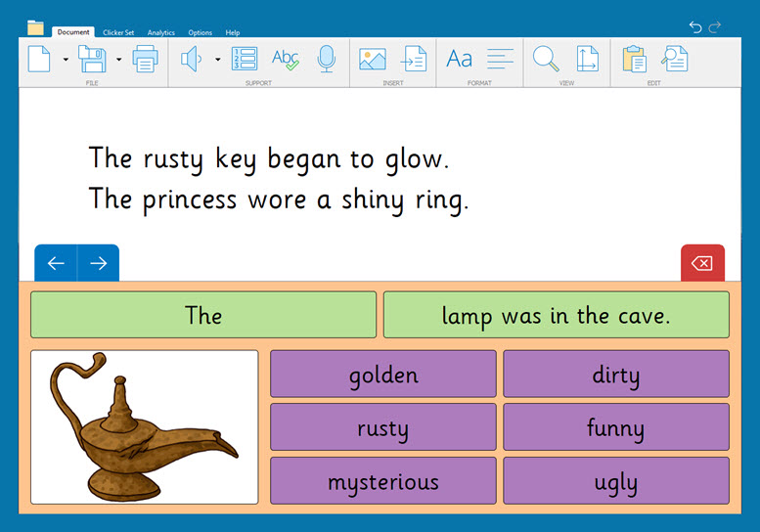Image resolution: width=760 pixels, height=532 pixels.
Task: Expand the dropdown arrow next to save
Action: point(118,60)
